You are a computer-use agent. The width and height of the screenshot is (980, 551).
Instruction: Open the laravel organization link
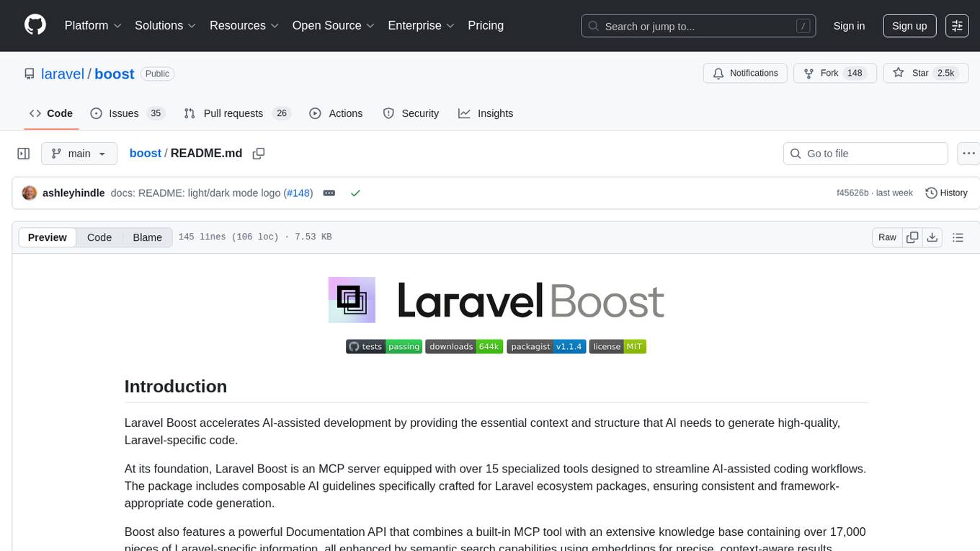click(x=63, y=74)
